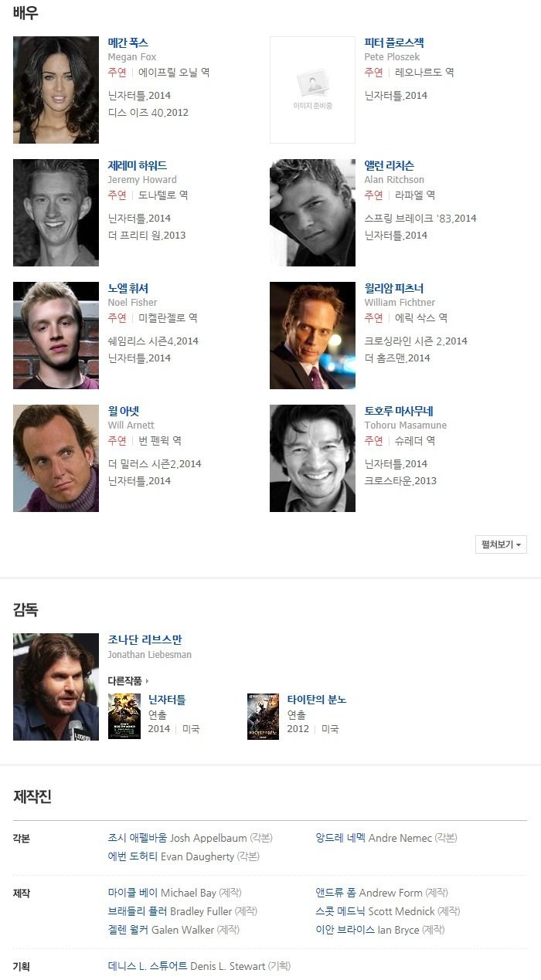Click the 닌자터틀 movie poster thumbnail

(124, 717)
